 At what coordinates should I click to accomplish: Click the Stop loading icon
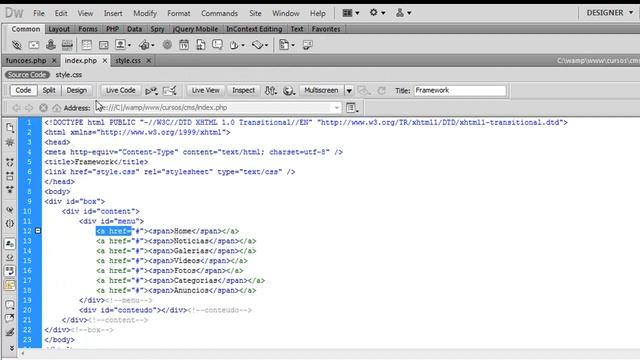[x=43, y=108]
